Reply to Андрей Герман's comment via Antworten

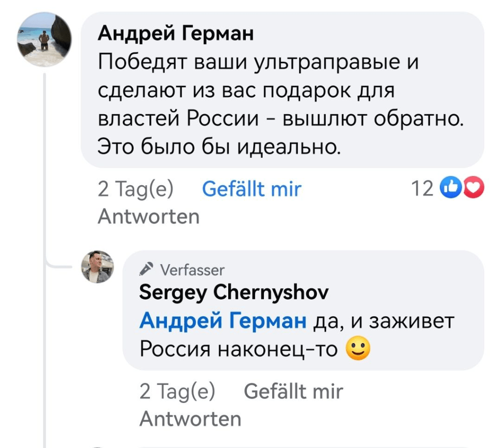[149, 216]
